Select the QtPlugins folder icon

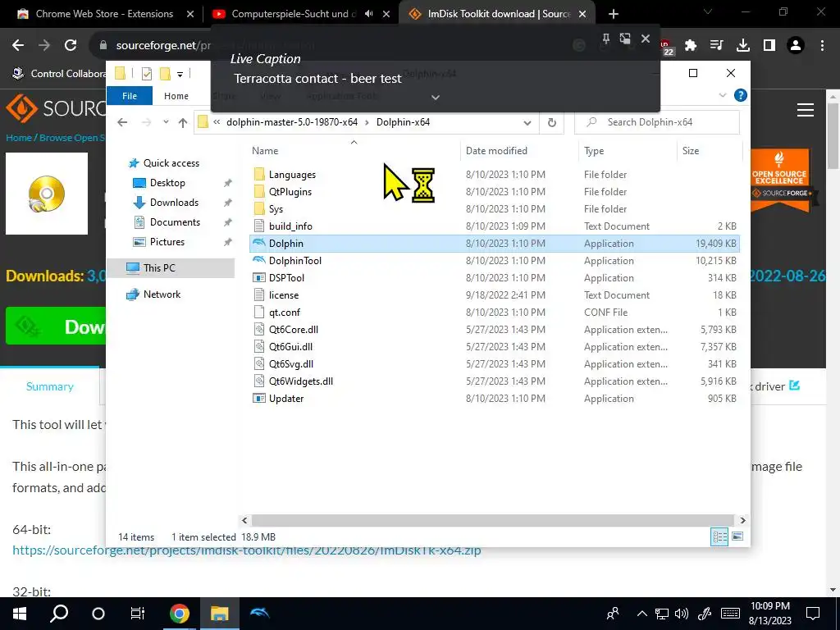point(259,191)
